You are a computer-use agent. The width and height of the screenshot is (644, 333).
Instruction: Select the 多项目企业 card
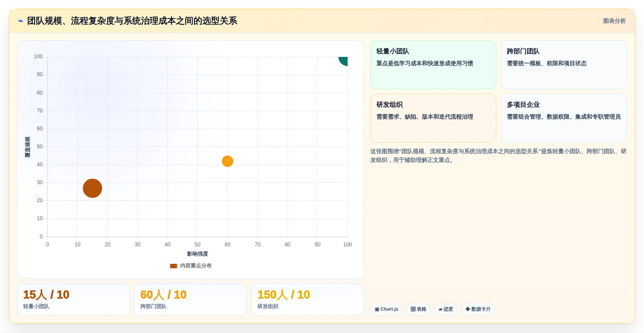pos(563,118)
